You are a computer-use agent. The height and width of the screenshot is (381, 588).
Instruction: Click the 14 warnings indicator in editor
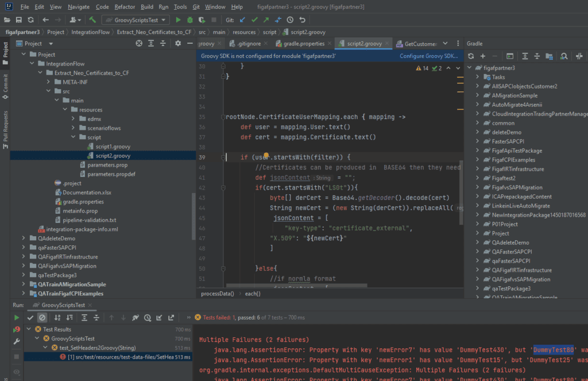point(422,68)
